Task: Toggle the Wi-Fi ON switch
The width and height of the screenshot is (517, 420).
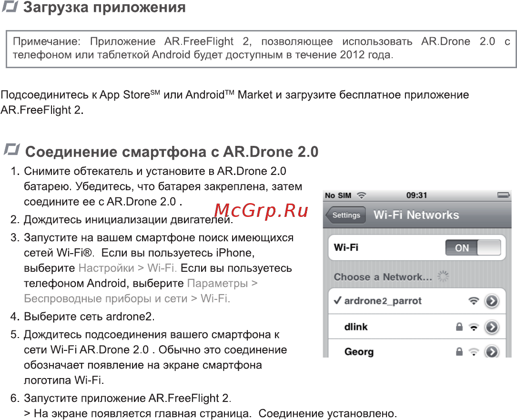Action: 473,247
